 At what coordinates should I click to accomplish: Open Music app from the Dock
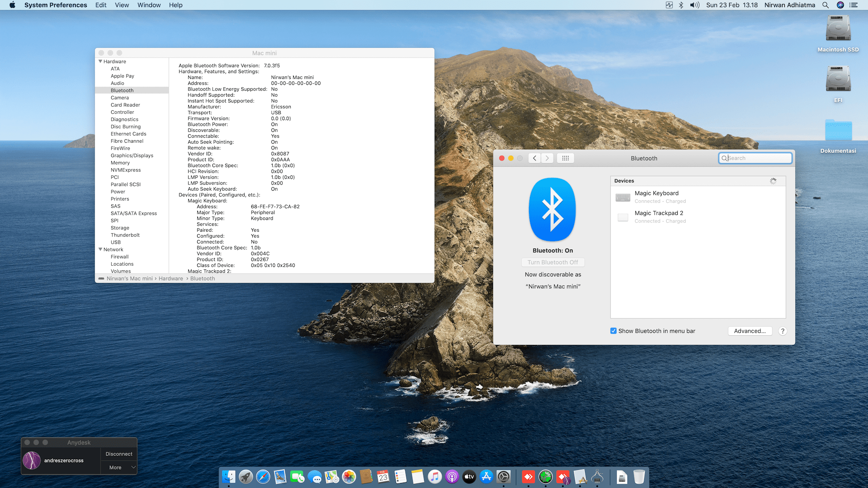tap(435, 477)
